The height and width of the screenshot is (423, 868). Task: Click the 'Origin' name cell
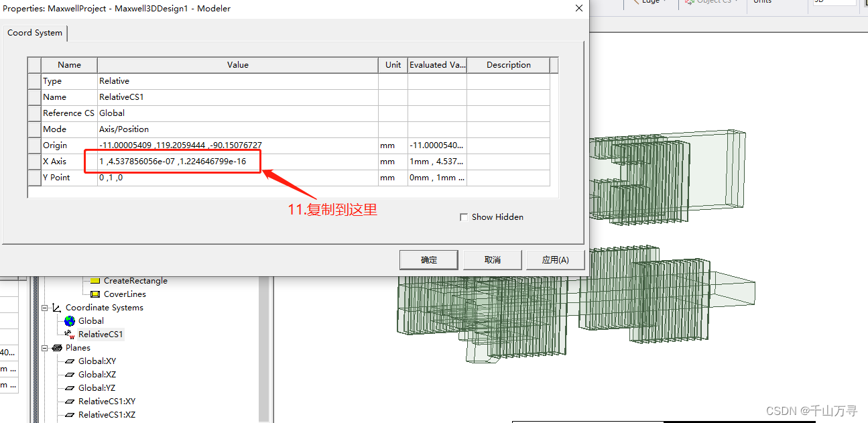point(69,145)
